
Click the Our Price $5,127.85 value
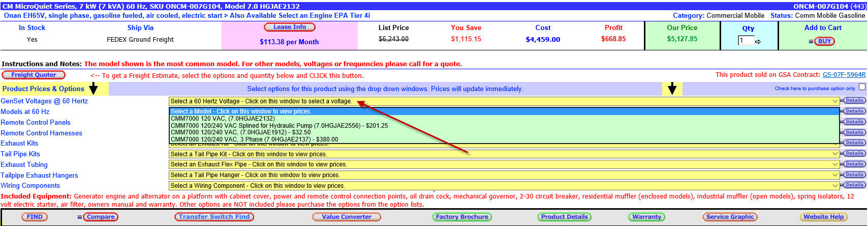682,39
